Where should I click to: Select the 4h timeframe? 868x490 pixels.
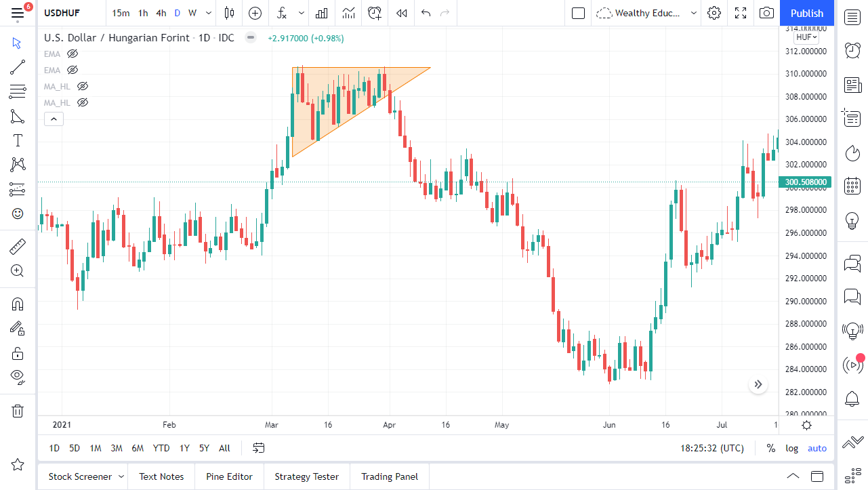point(161,13)
